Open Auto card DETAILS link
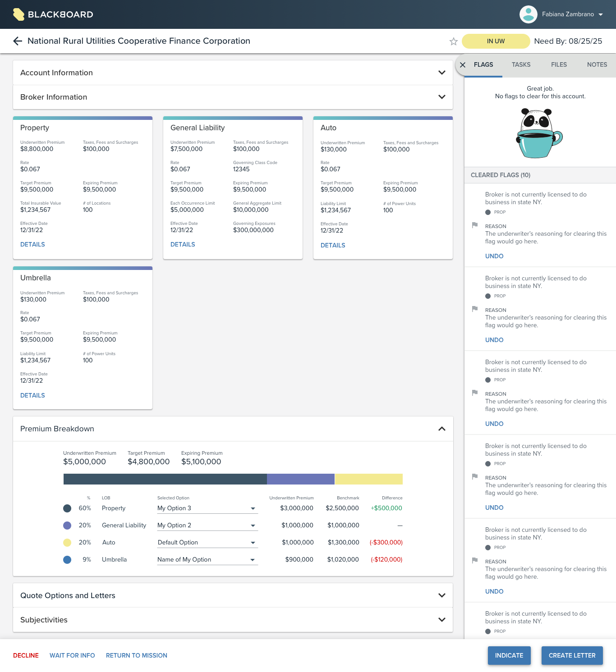Viewport: 616px width, 672px height. [x=333, y=245]
